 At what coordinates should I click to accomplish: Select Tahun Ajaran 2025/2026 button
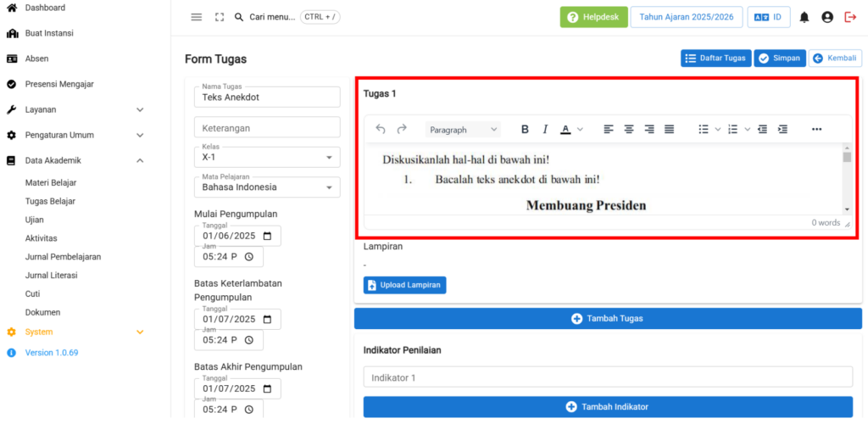pyautogui.click(x=687, y=17)
